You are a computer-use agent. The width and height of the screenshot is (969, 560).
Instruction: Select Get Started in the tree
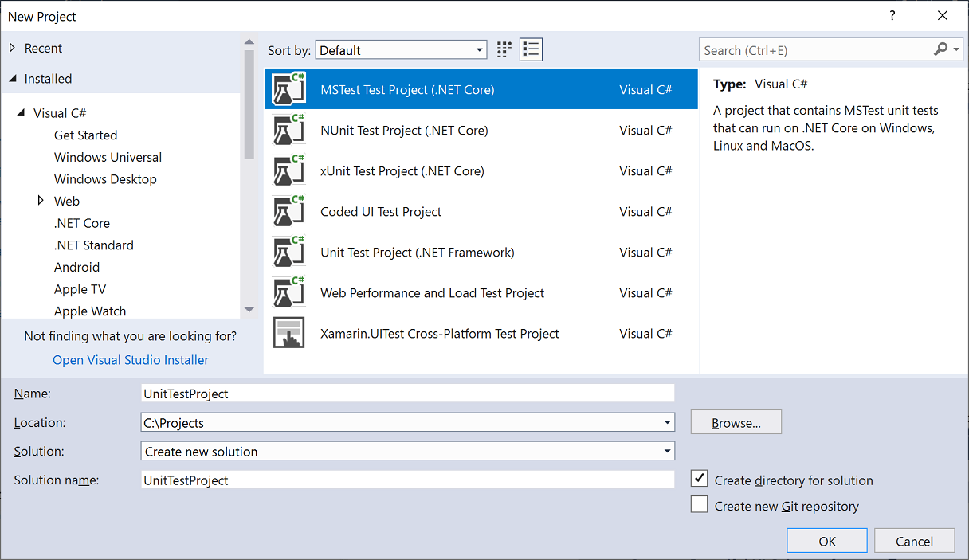pyautogui.click(x=85, y=135)
